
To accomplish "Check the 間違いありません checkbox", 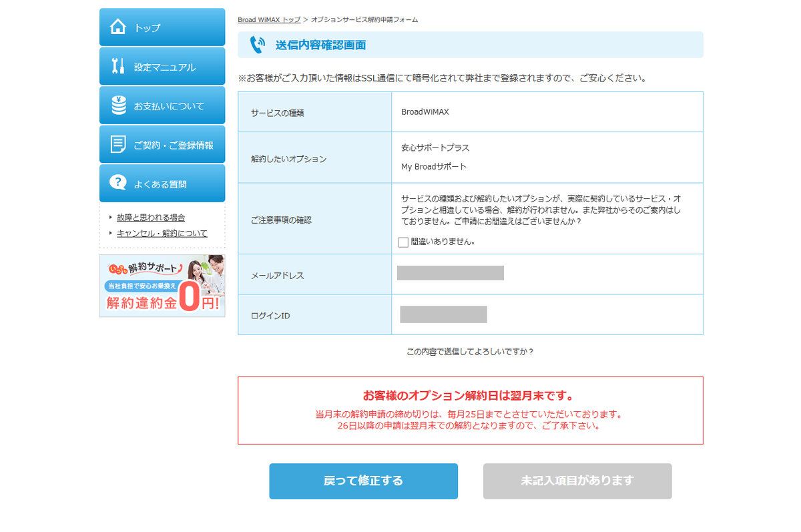I will (403, 242).
